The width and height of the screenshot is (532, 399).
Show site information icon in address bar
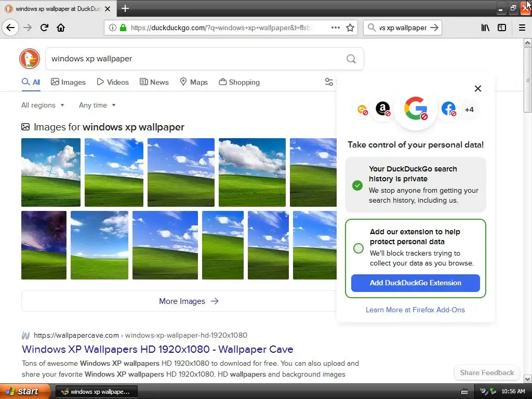pos(113,28)
